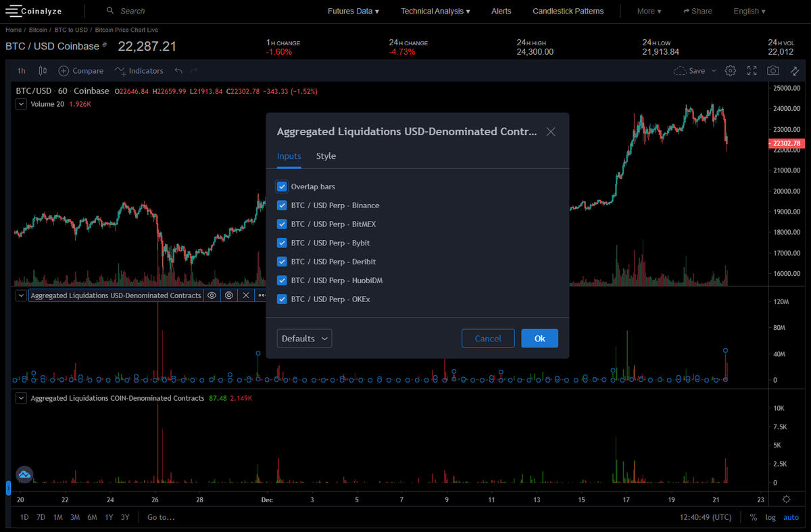The height and width of the screenshot is (532, 811).
Task: Select the 1M time range
Action: pyautogui.click(x=58, y=517)
